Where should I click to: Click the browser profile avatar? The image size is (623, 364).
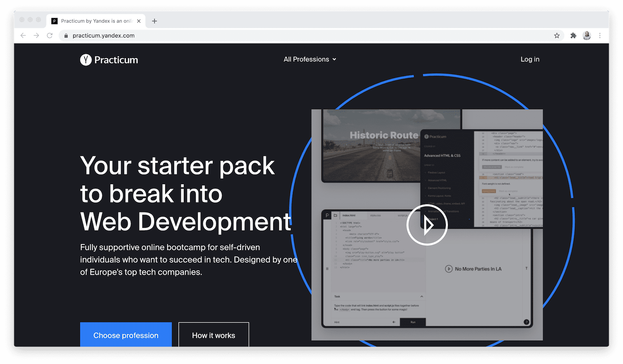(587, 36)
